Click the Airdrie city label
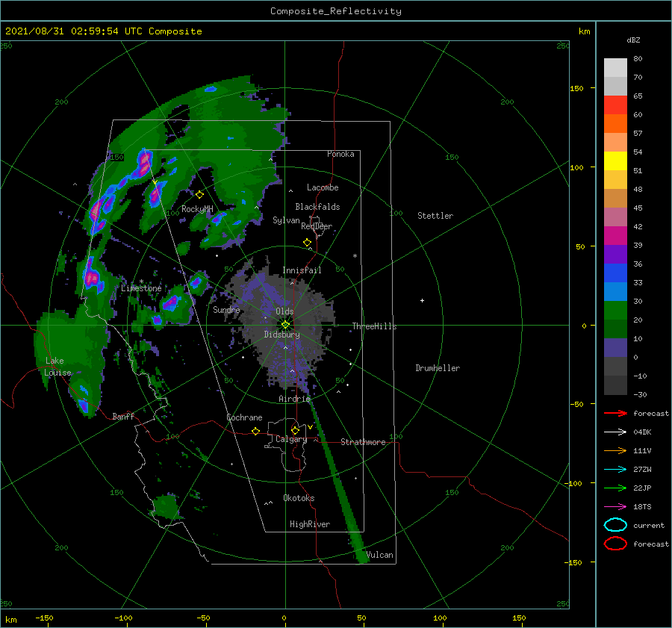This screenshot has width=672, height=628. [x=294, y=399]
